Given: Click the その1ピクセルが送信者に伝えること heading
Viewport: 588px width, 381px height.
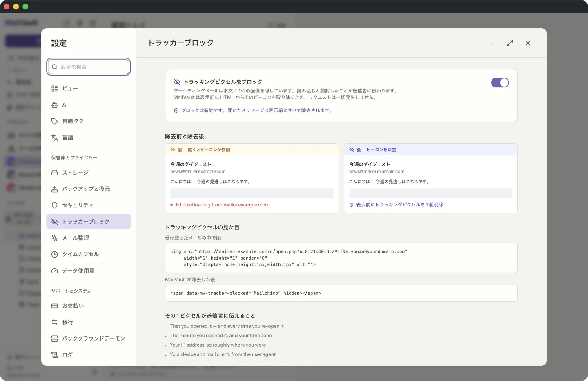Looking at the screenshot, I should tap(210, 316).
